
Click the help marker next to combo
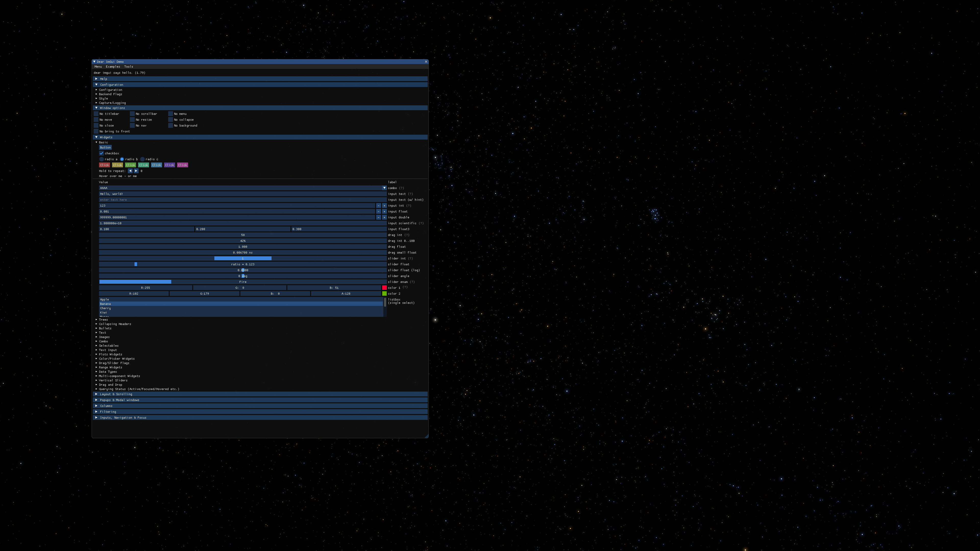402,188
